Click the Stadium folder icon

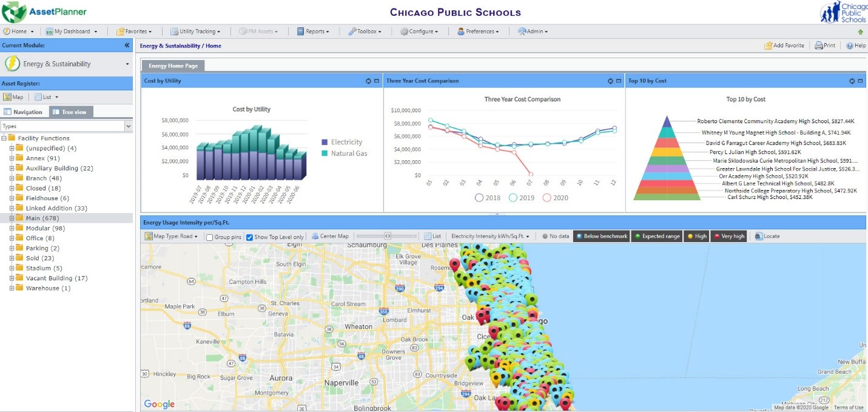tap(19, 268)
